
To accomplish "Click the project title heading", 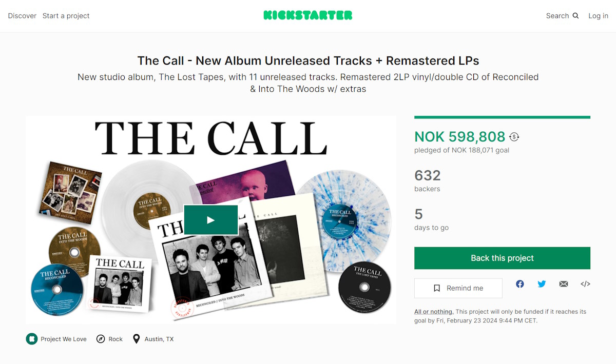I will pos(308,60).
